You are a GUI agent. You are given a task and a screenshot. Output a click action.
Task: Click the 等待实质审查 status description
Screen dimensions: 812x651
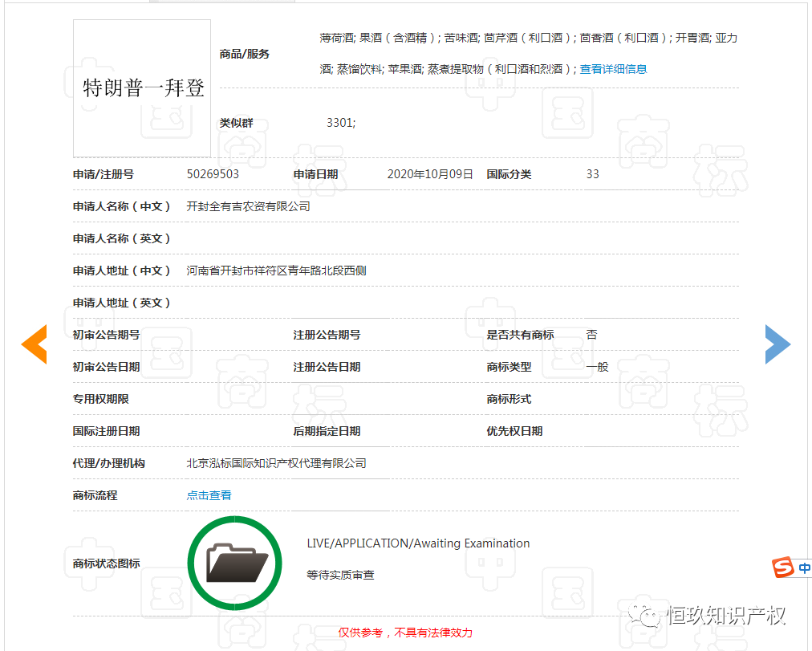(340, 575)
